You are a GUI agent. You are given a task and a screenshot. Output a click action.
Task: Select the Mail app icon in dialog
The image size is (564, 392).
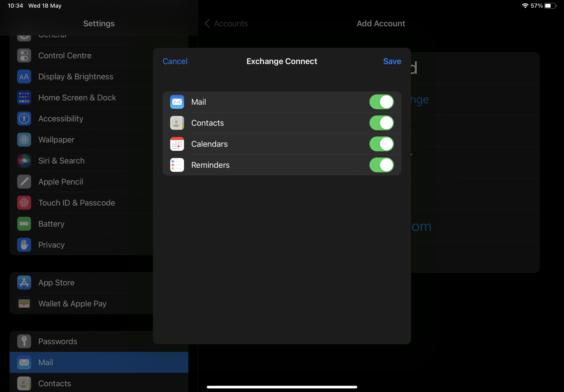(x=177, y=102)
